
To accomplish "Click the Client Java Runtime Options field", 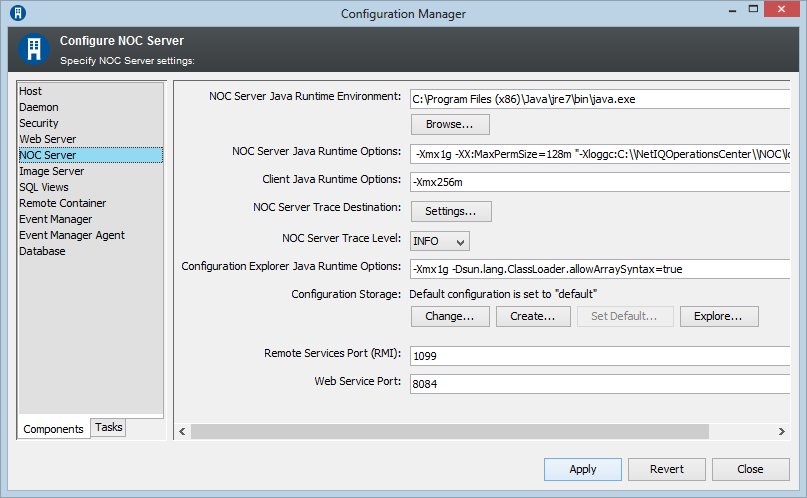I will point(600,182).
